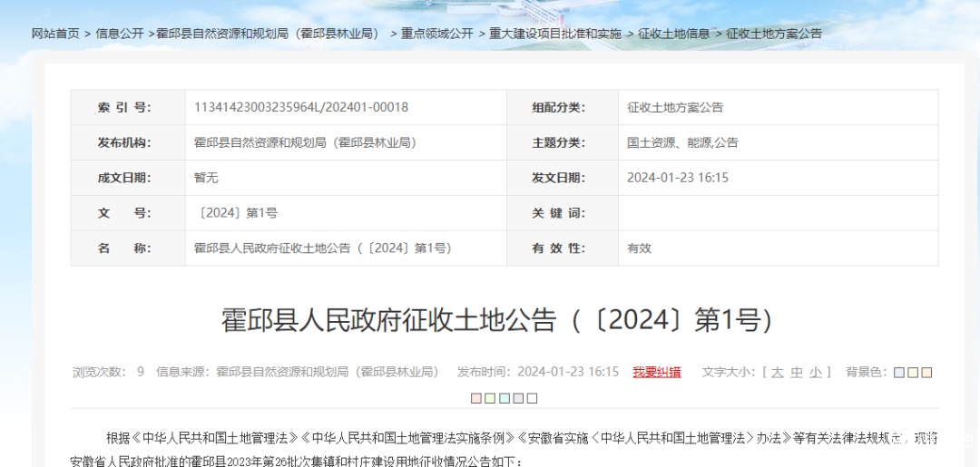This screenshot has width=980, height=467.
Task: Click the 名称 label cell
Action: (128, 248)
